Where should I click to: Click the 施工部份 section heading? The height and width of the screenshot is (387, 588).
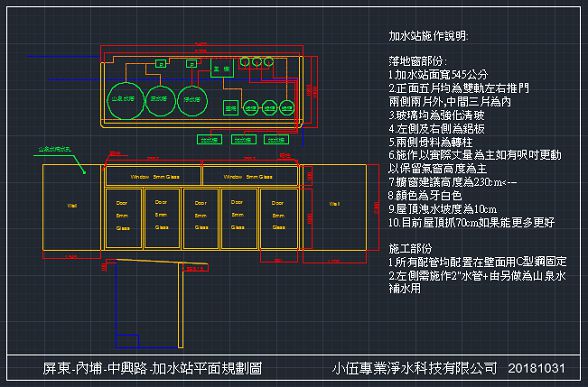tap(410, 248)
